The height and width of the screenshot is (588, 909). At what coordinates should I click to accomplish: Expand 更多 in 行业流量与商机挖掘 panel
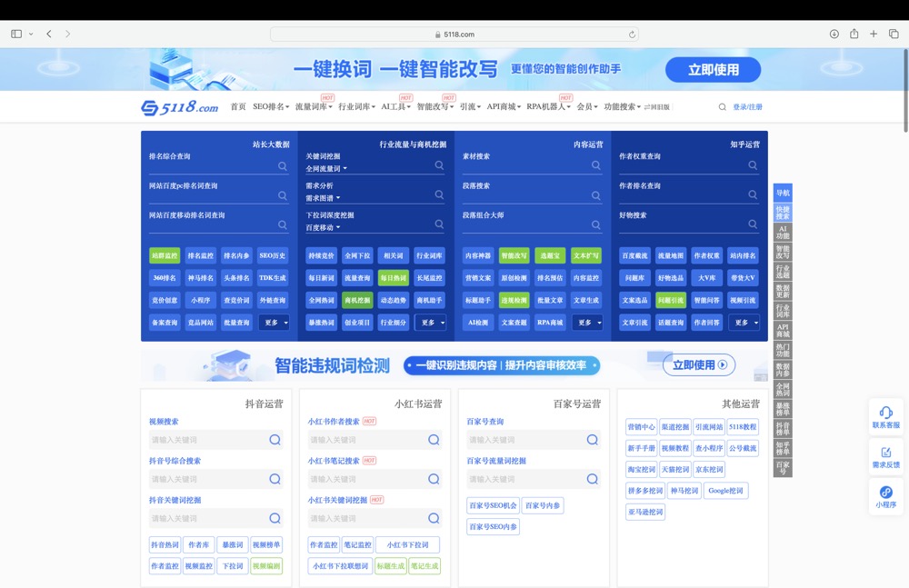point(431,323)
